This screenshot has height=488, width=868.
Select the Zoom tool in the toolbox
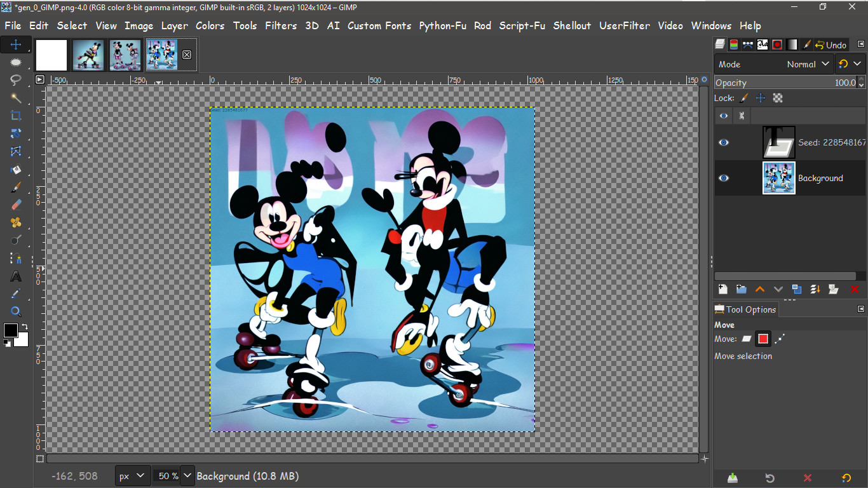(15, 311)
